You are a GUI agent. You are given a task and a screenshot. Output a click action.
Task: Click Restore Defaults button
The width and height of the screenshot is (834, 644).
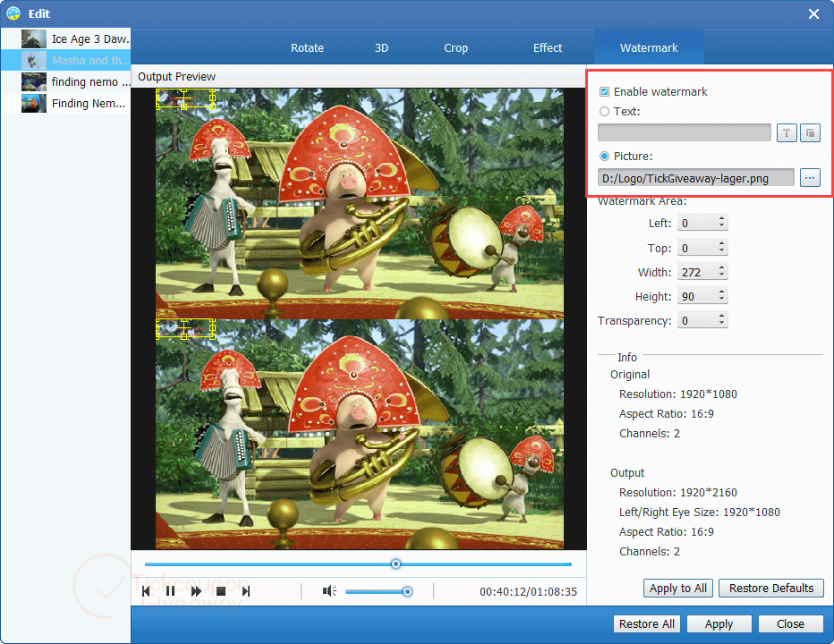point(771,589)
